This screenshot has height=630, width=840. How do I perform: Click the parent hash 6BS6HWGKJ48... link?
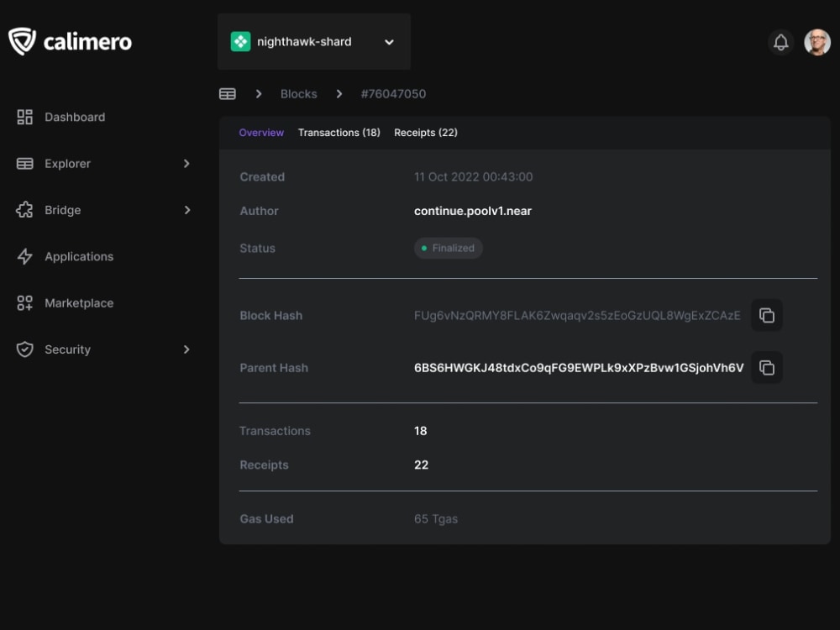click(x=579, y=368)
